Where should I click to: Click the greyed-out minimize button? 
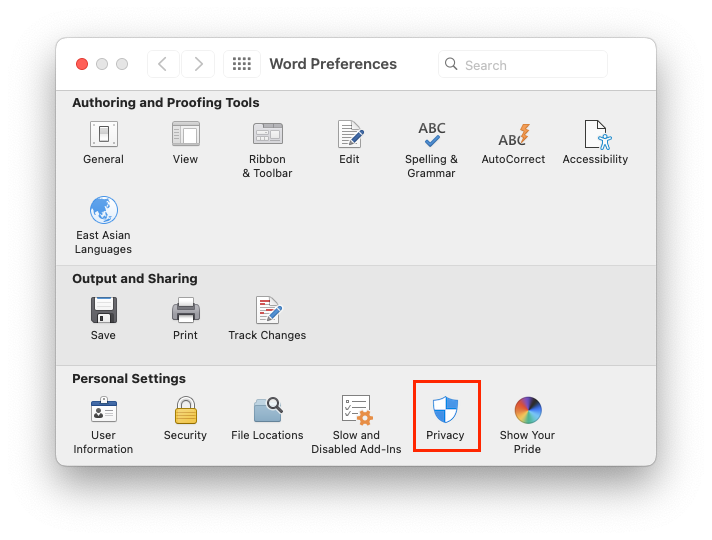tap(102, 64)
